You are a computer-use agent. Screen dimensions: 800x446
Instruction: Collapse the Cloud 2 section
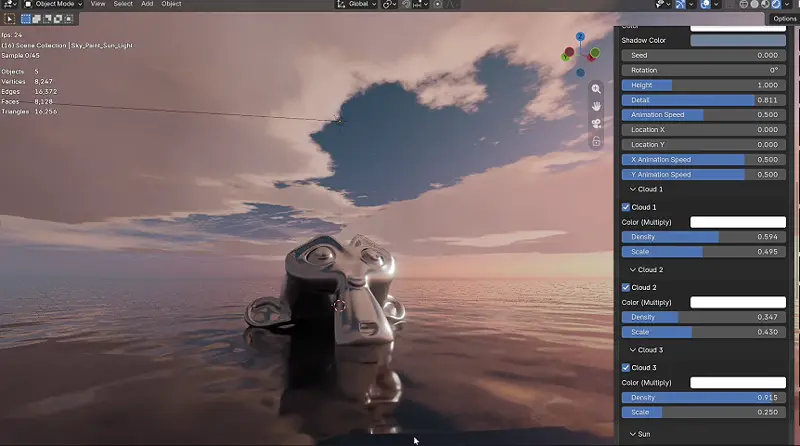click(x=646, y=269)
